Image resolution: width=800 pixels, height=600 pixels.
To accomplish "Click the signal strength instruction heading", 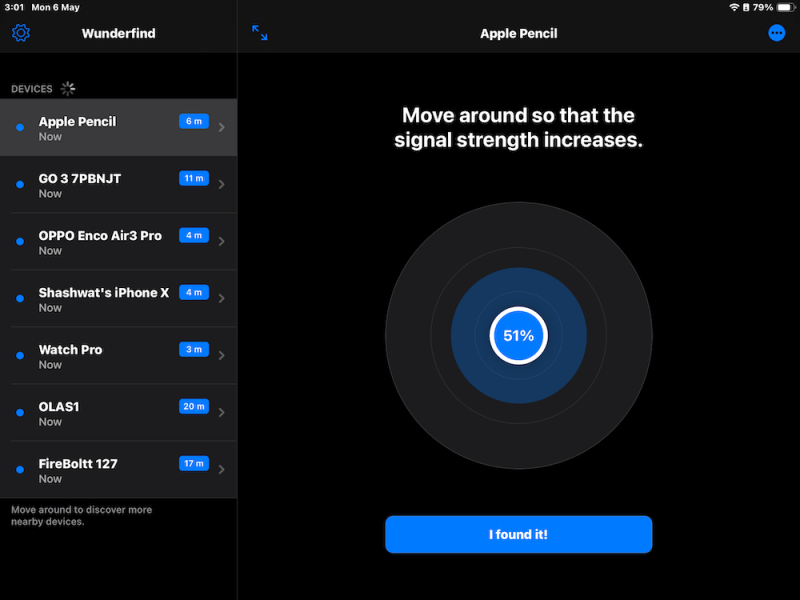I will [x=518, y=128].
